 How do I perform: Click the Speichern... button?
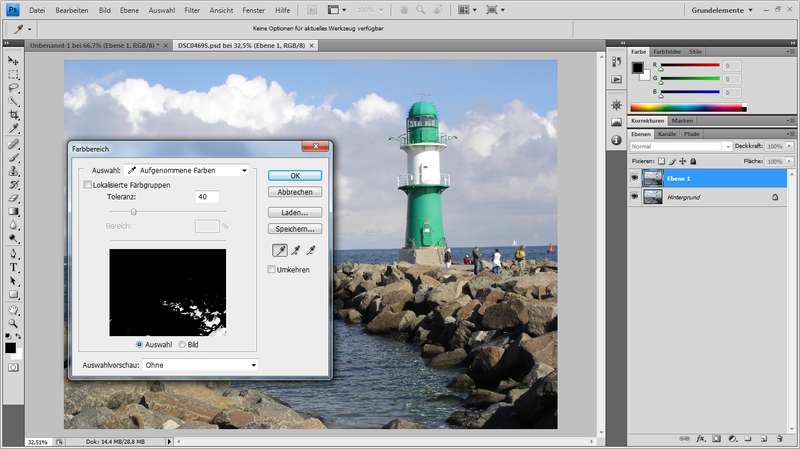pyautogui.click(x=294, y=229)
